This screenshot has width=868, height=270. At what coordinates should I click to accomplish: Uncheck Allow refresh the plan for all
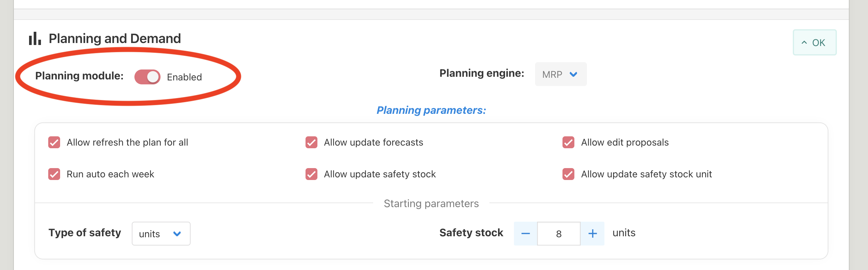tap(54, 142)
